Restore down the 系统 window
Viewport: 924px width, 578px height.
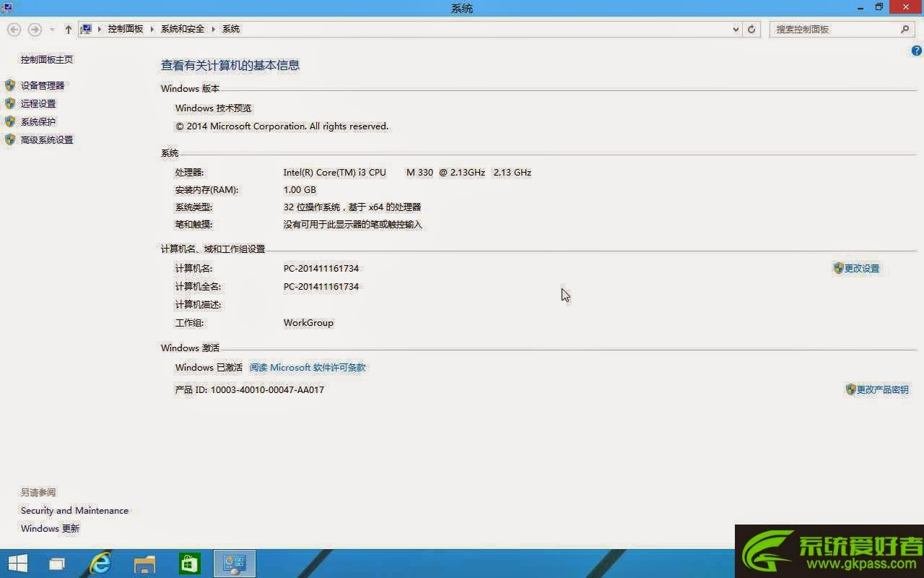coord(879,7)
